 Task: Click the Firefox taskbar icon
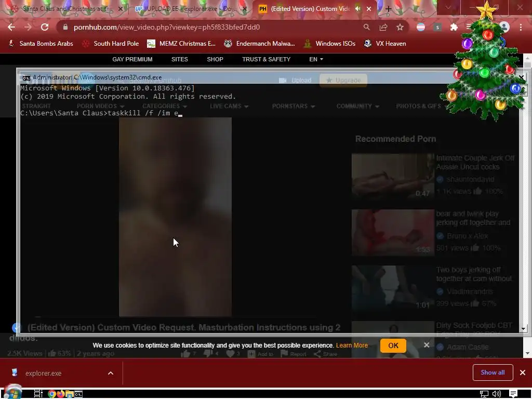pos(61,394)
